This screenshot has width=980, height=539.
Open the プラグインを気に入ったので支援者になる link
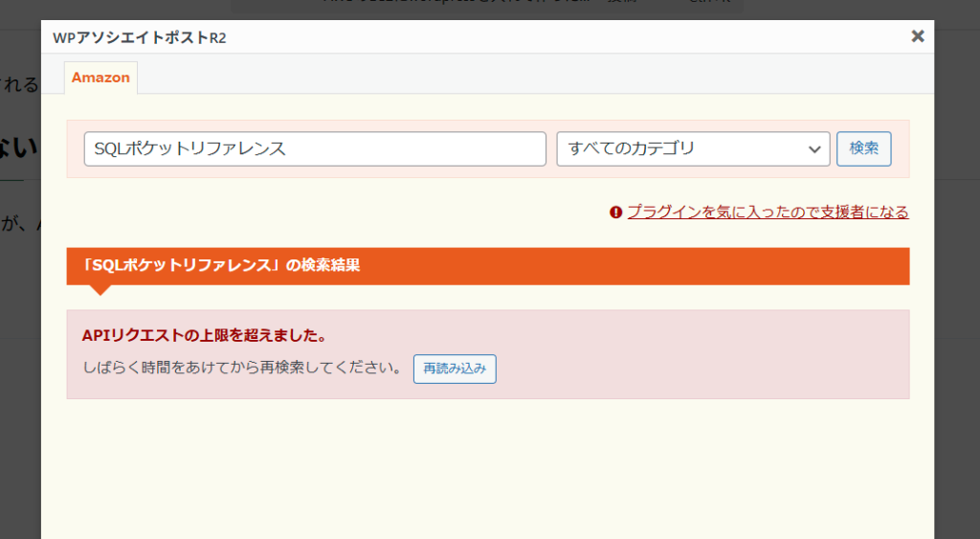768,212
